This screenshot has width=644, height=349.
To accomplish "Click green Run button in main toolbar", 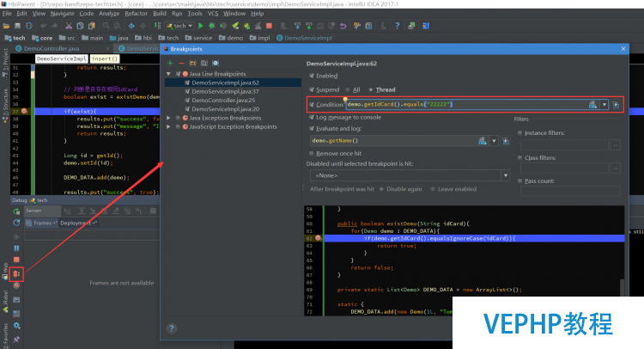I will 200,26.
